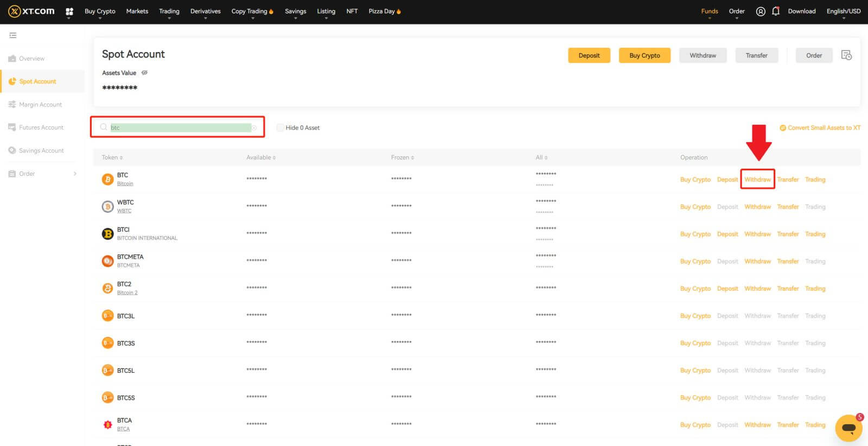Click Buy Crypto in the BTCMETA row
Screen dimensions: 868x446
click(x=695, y=262)
